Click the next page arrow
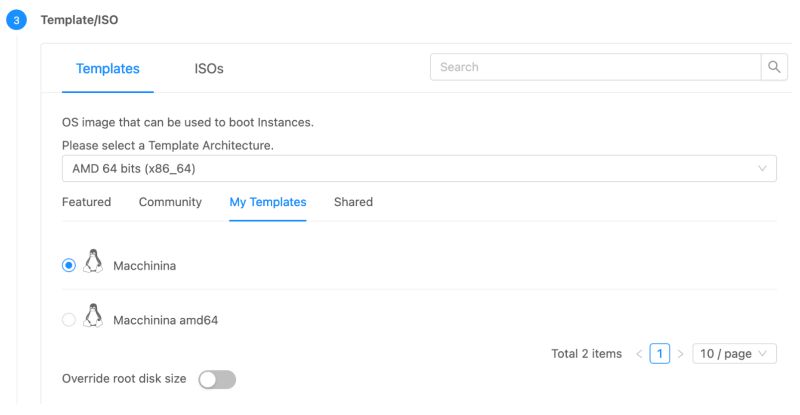Screen dimensions: 800x415 (x=680, y=354)
